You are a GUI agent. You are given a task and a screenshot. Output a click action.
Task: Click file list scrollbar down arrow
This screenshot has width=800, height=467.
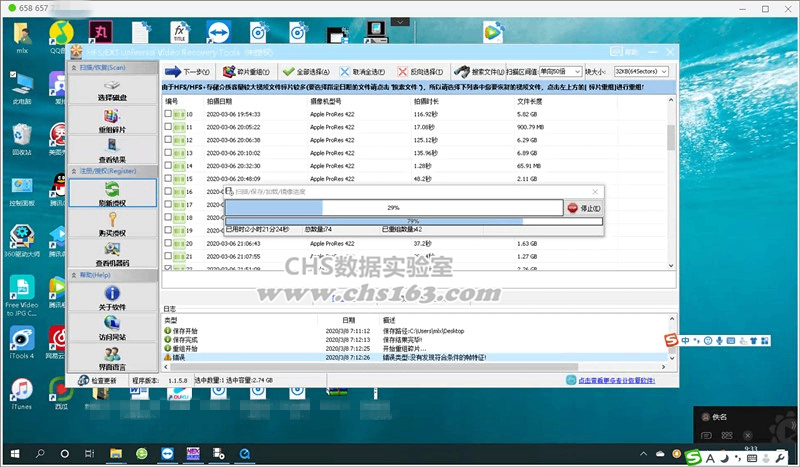coord(671,265)
